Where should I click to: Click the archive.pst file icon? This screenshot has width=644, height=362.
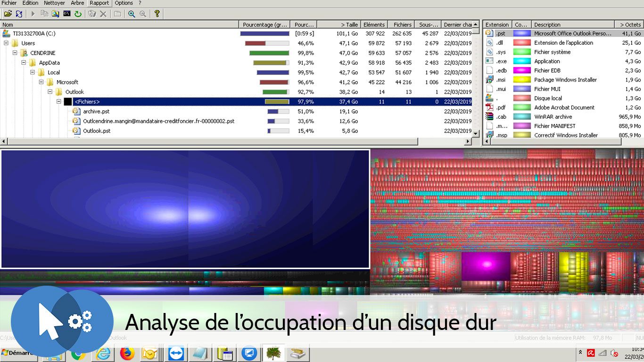click(76, 111)
